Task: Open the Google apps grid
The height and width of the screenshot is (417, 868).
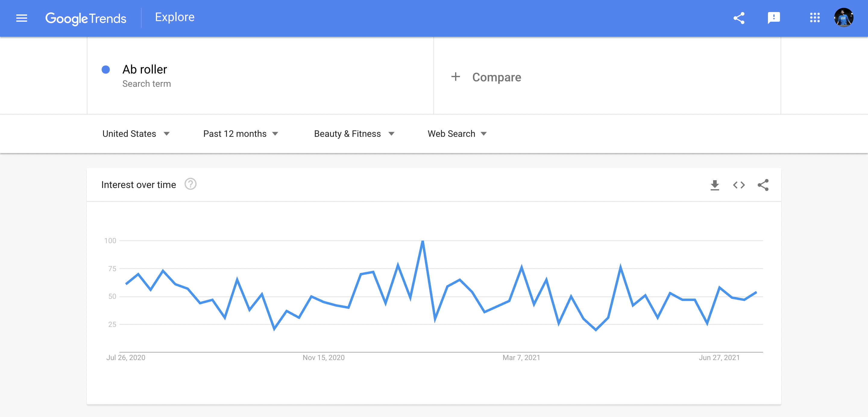Action: click(x=814, y=18)
